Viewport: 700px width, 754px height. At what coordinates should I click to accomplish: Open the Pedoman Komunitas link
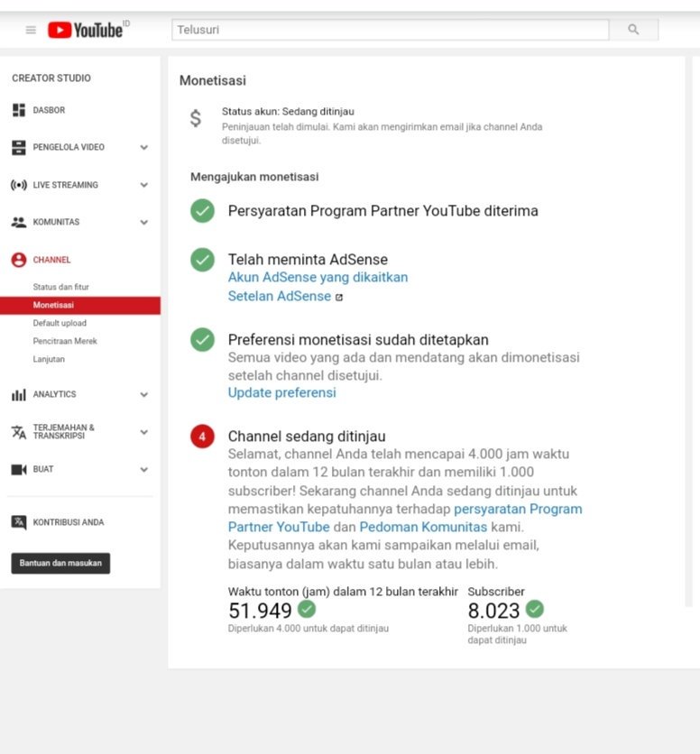point(423,527)
